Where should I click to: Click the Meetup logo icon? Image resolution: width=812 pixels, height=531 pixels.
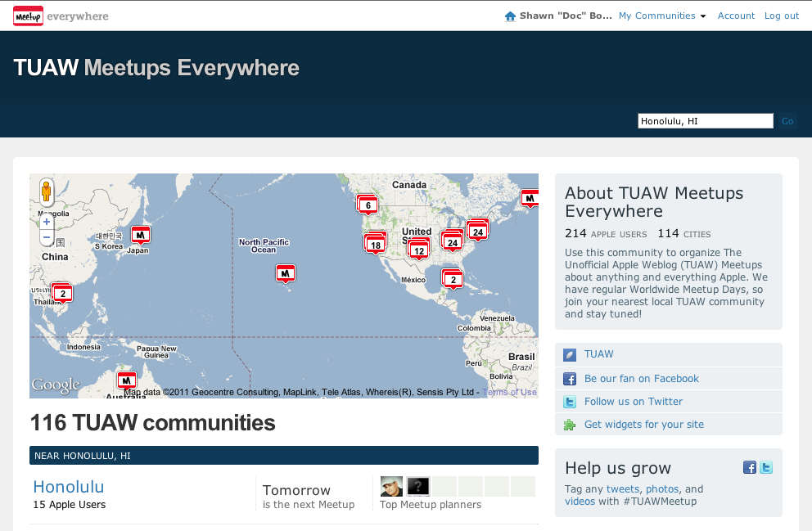point(29,16)
